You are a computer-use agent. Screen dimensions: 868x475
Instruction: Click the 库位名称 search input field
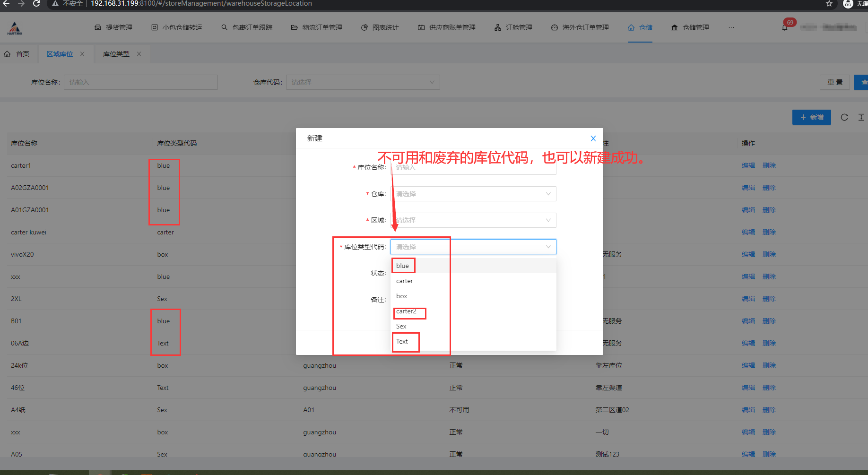coord(140,82)
